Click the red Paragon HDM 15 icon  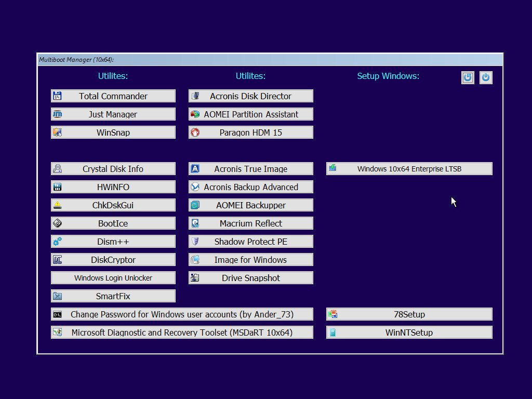click(x=195, y=132)
